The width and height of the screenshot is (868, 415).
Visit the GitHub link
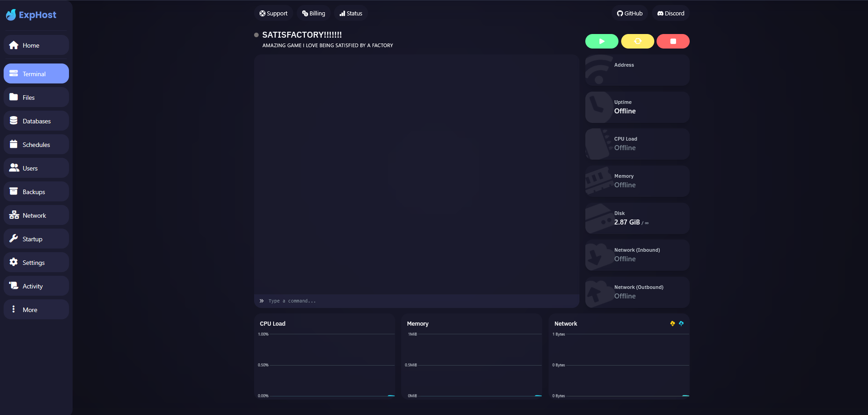[630, 13]
